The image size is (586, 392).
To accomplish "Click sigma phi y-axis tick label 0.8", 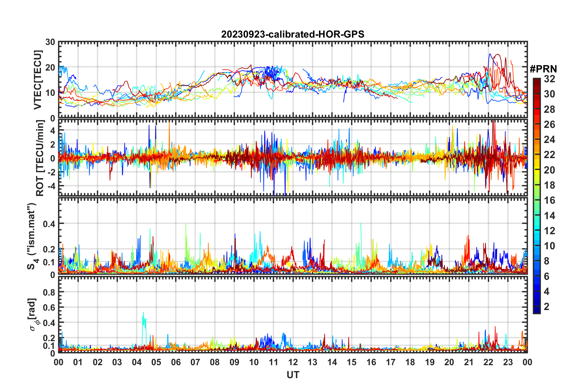I will point(49,292).
